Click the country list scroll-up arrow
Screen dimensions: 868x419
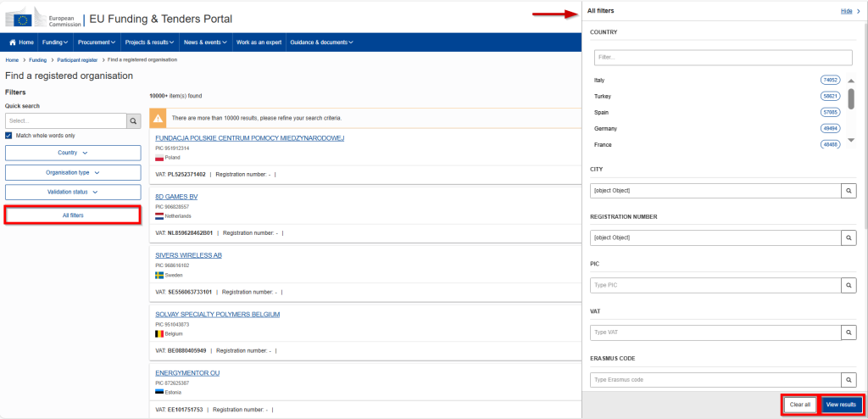[x=851, y=81]
